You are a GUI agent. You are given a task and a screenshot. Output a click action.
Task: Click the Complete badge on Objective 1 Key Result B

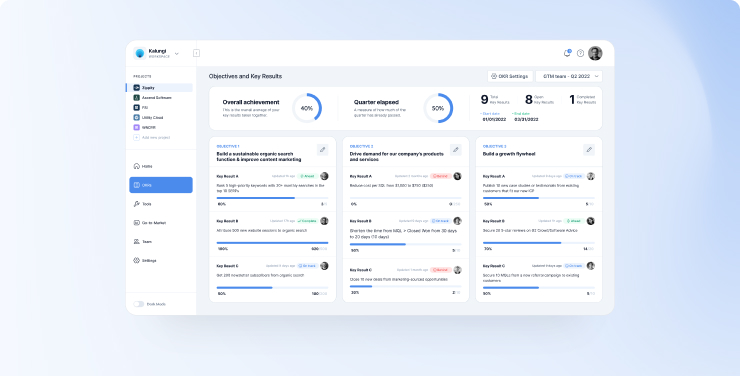click(x=307, y=221)
